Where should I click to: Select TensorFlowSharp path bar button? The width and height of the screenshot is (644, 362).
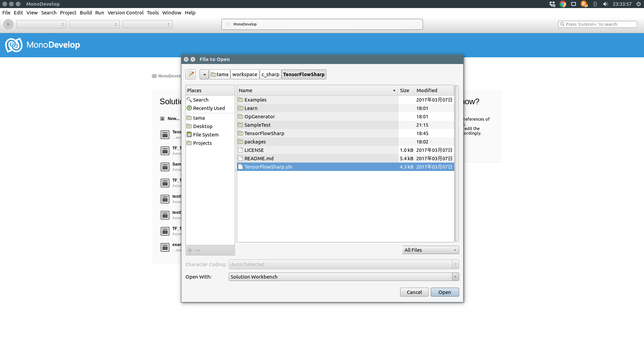[x=304, y=74]
